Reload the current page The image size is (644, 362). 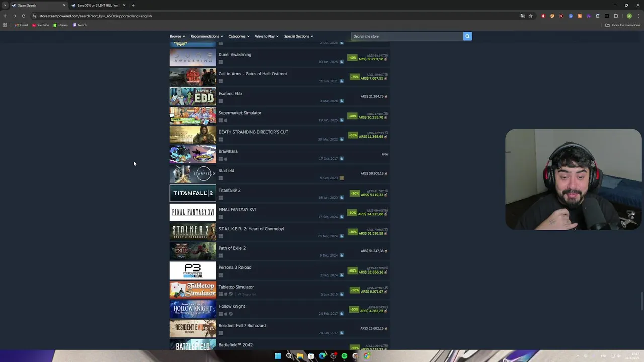point(23,16)
